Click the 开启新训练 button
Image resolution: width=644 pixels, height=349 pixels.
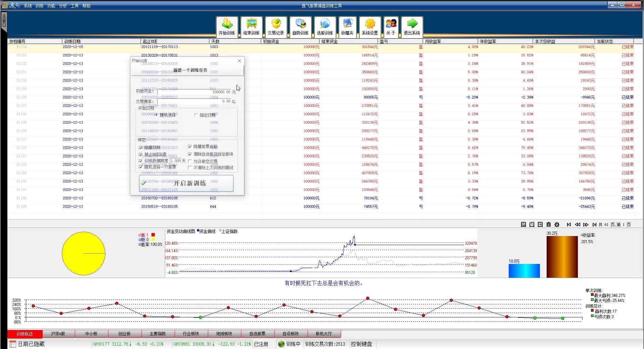pos(186,183)
